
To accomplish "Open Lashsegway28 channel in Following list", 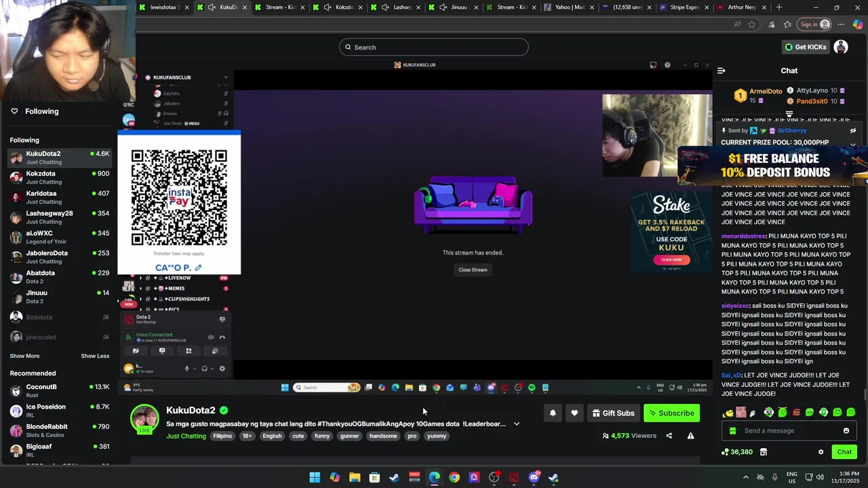I will point(60,217).
